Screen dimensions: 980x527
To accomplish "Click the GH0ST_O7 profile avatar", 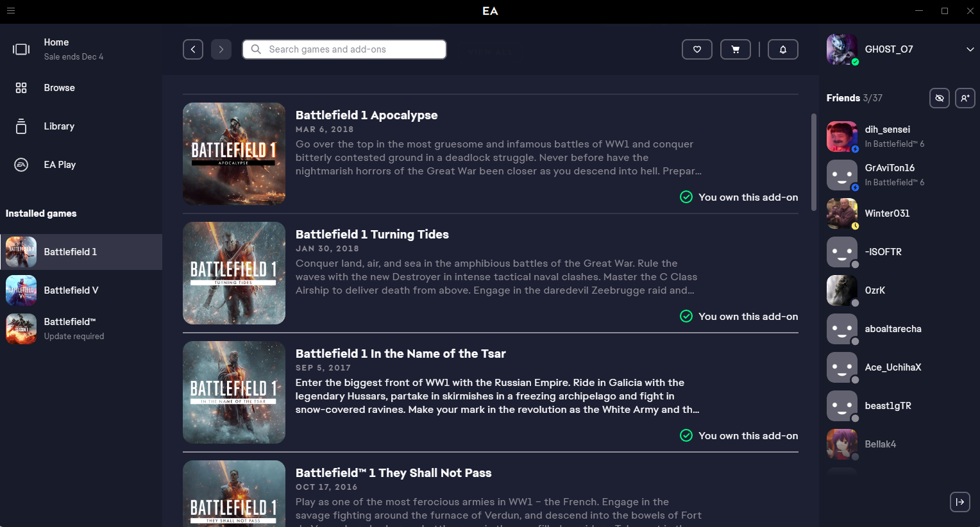I will (x=842, y=49).
